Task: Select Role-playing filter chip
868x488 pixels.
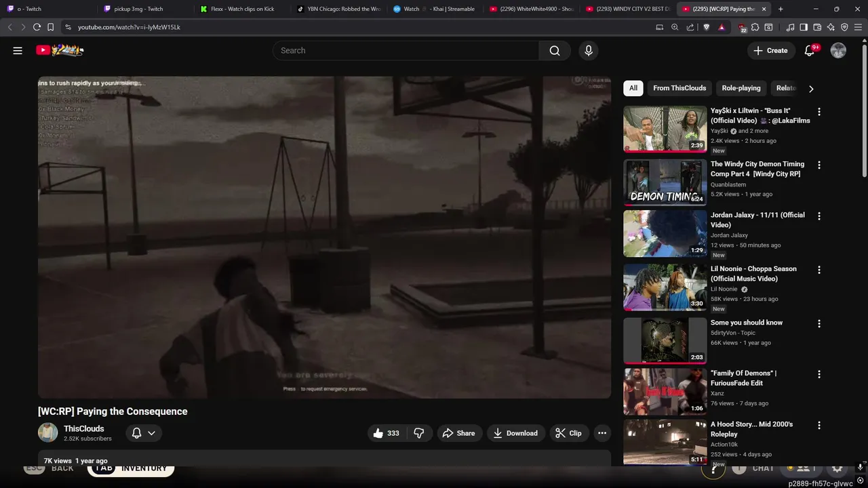Action: (741, 88)
